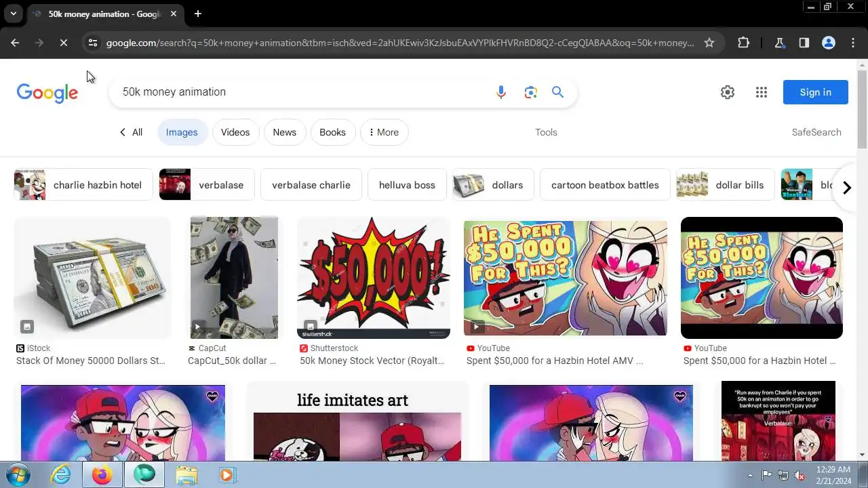
Task: Bookmark this page with the star icon
Action: click(x=709, y=43)
